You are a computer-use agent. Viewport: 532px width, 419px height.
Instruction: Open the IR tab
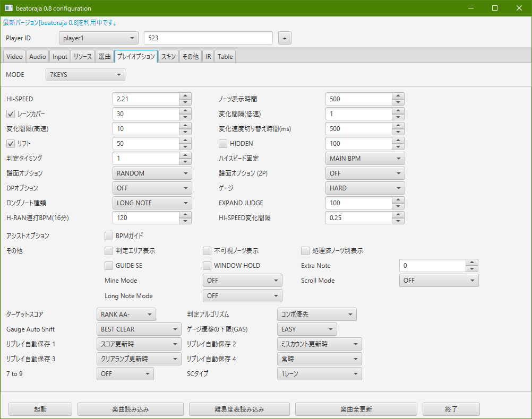pyautogui.click(x=208, y=57)
